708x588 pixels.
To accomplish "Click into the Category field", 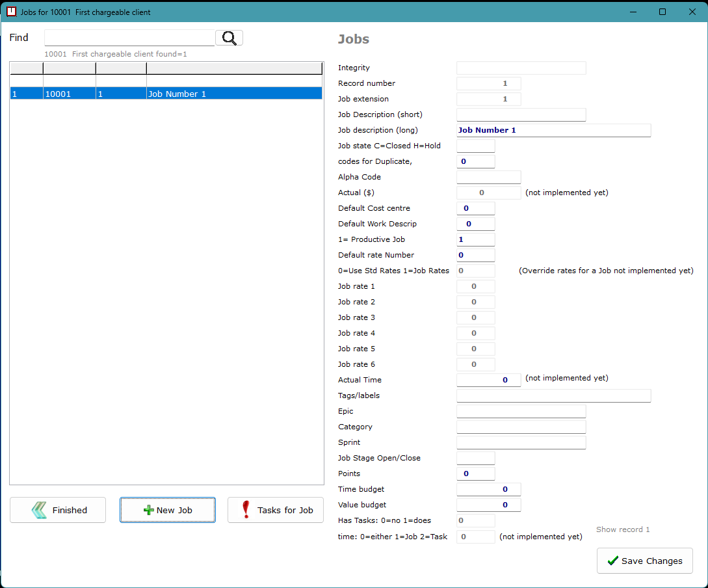I will [x=521, y=427].
